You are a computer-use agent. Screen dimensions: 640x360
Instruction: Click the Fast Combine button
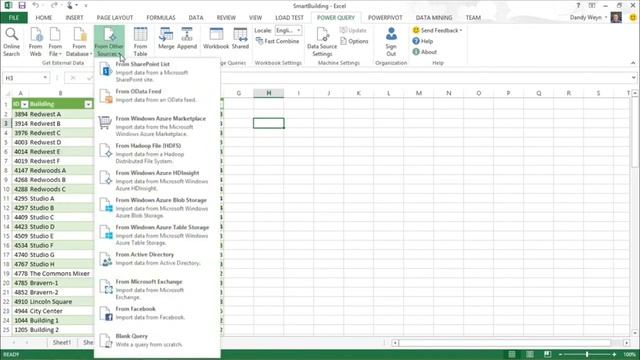click(278, 41)
